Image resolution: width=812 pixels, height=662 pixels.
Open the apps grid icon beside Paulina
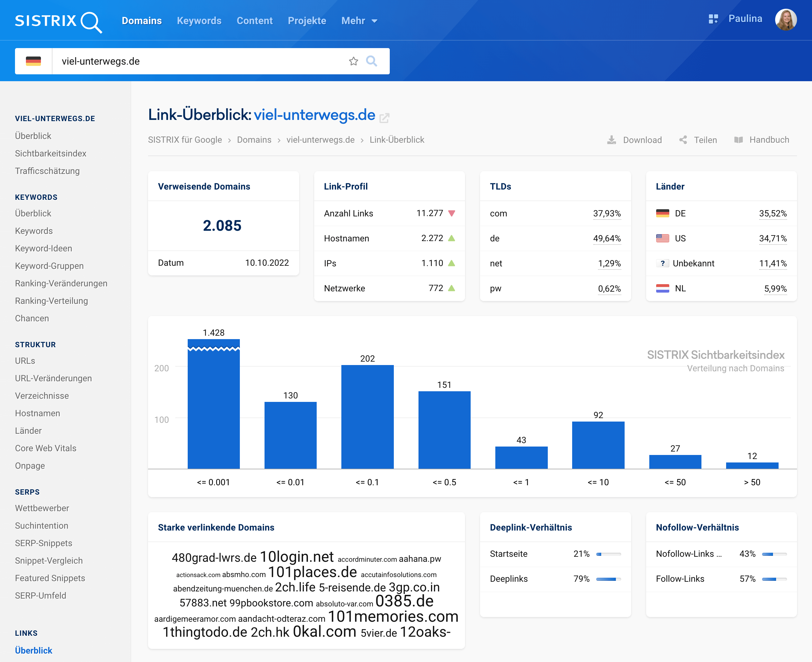[713, 19]
